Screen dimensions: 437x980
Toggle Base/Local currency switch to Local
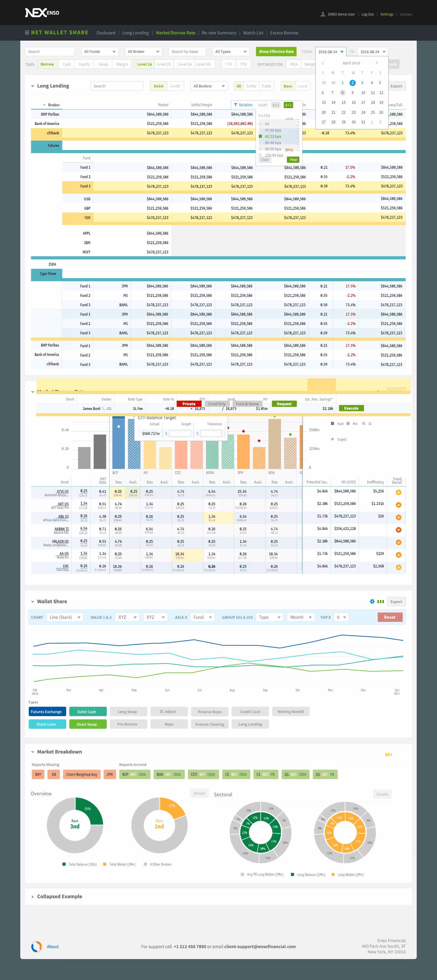[x=303, y=86]
